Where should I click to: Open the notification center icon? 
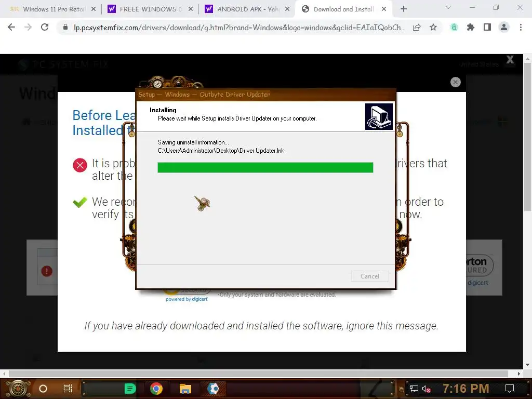pyautogui.click(x=509, y=389)
